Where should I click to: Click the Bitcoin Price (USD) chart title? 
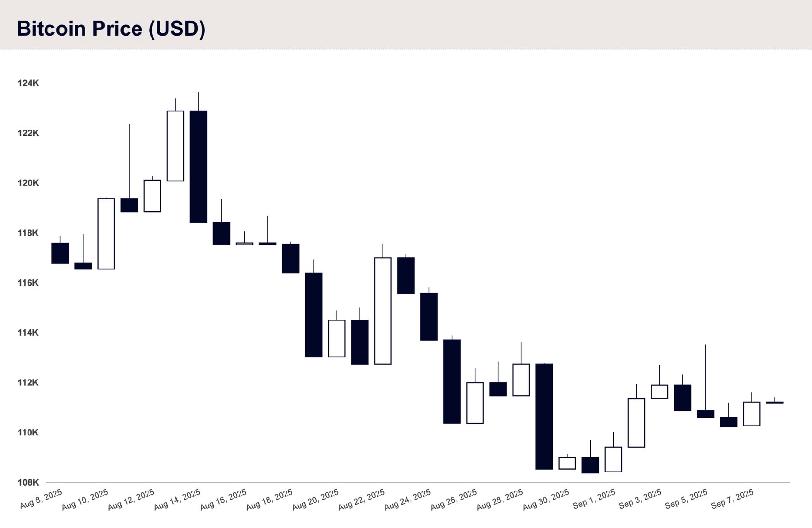click(111, 29)
